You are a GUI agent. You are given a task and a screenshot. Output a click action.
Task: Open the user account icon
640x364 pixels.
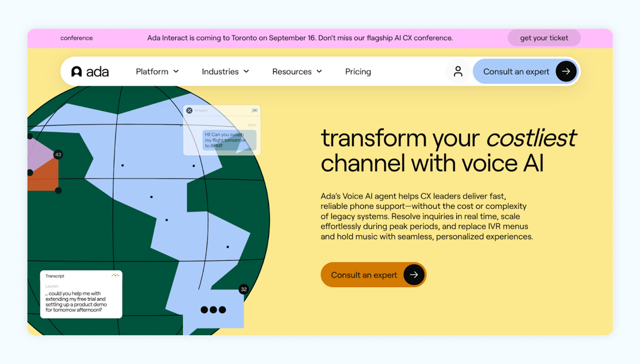pos(458,72)
